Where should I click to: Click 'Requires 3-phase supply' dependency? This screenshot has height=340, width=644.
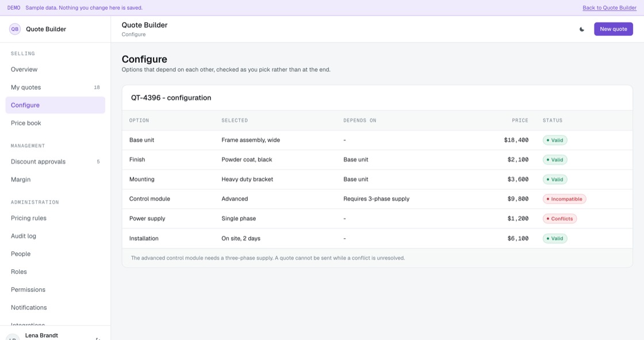click(x=376, y=199)
